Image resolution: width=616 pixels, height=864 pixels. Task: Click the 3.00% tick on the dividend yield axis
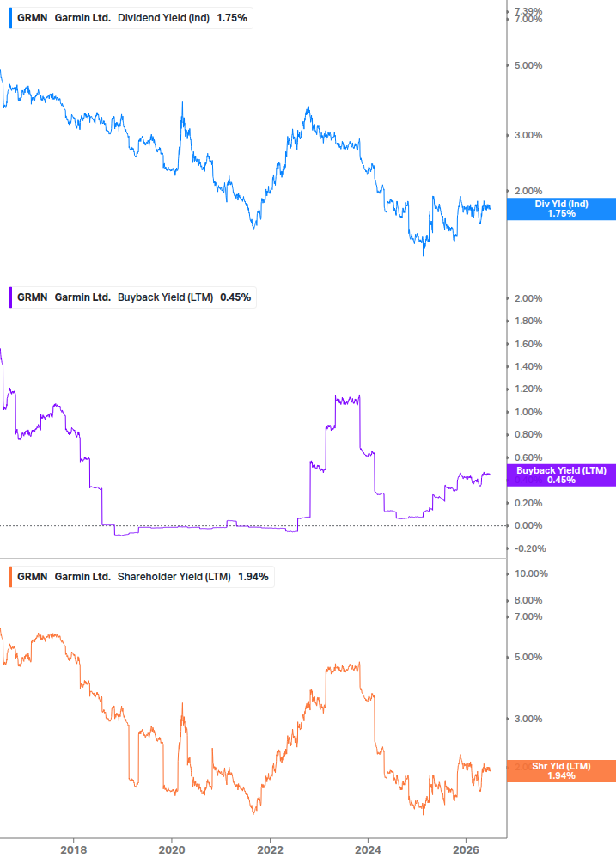tap(528, 135)
